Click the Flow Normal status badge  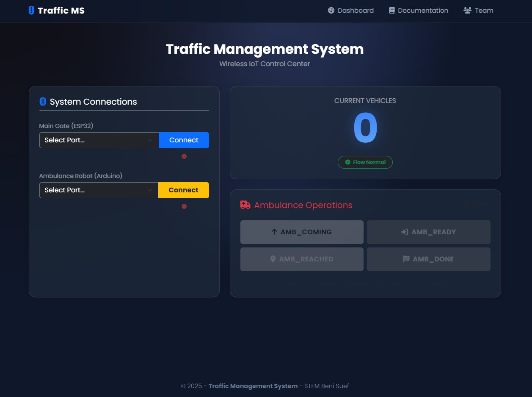[365, 162]
